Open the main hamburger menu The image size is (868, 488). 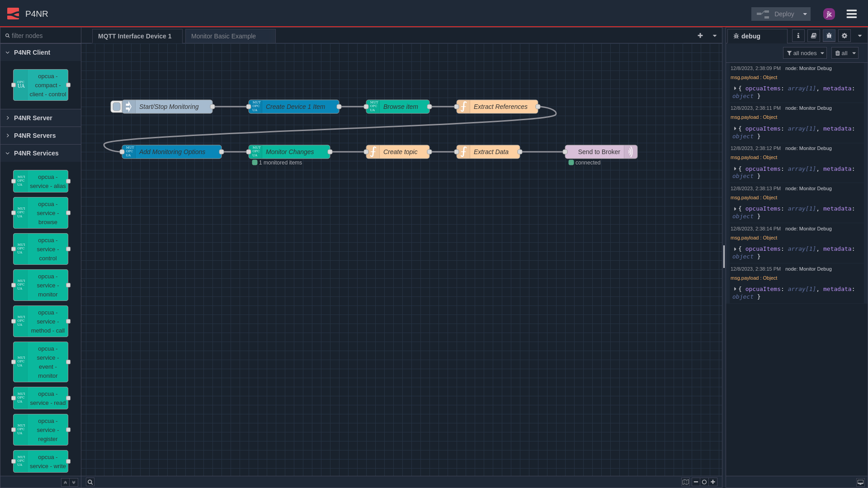[852, 14]
